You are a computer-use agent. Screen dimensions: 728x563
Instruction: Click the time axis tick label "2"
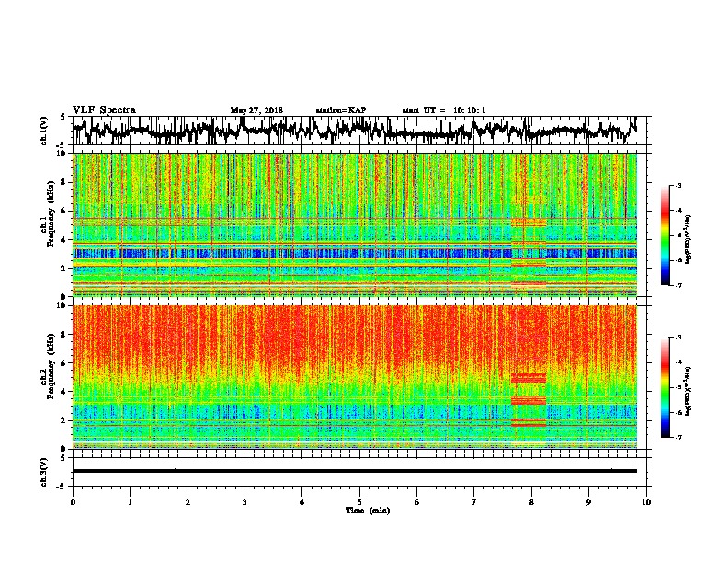coord(188,502)
